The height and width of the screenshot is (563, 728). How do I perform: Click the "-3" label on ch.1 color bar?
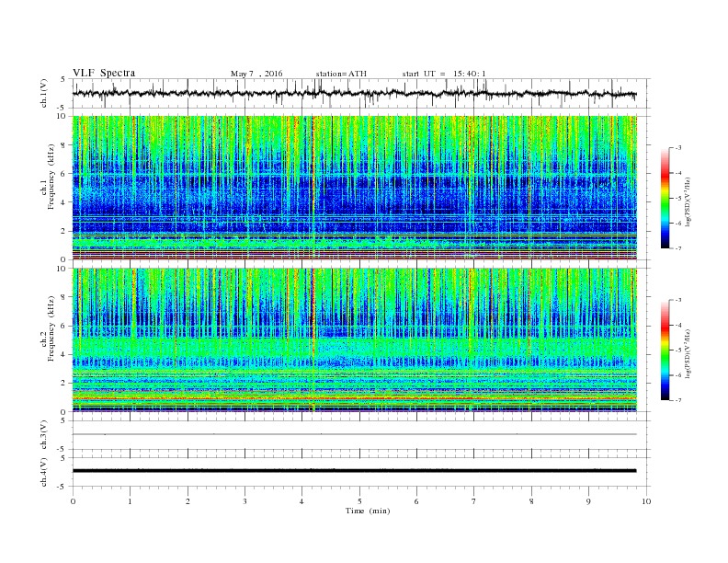coord(678,148)
